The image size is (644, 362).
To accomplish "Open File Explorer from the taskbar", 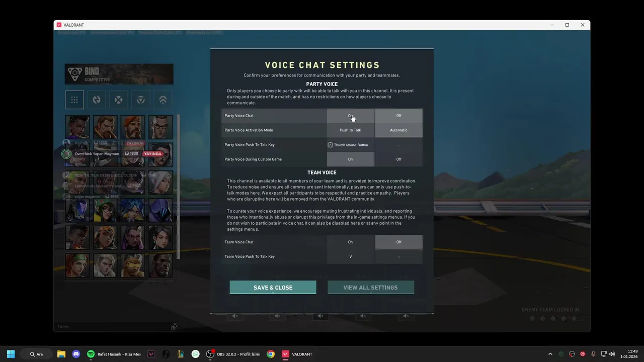I will 61,354.
